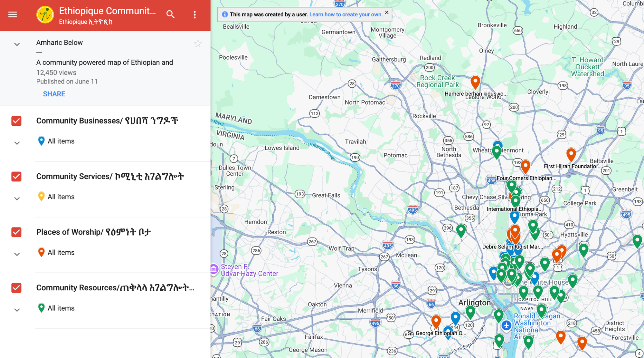644x358 pixels.
Task: Expand Community Services All items
Action: (17, 199)
